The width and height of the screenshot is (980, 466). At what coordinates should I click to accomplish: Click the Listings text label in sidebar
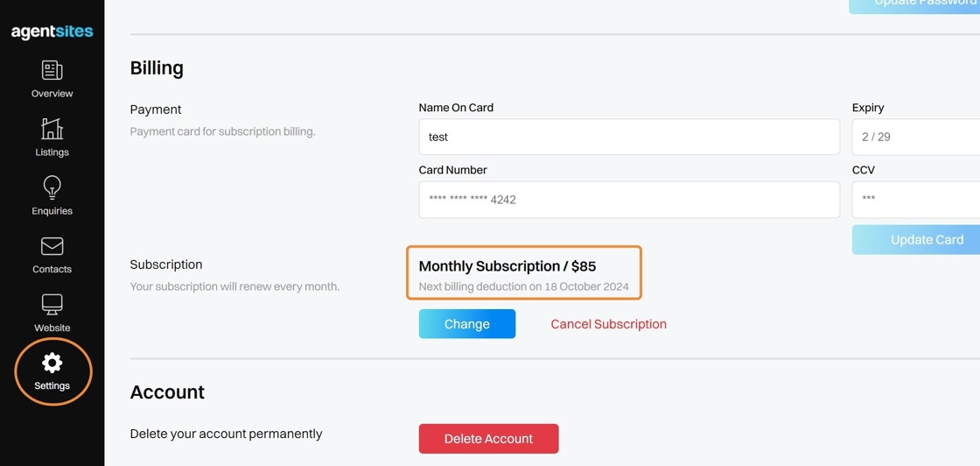[52, 152]
